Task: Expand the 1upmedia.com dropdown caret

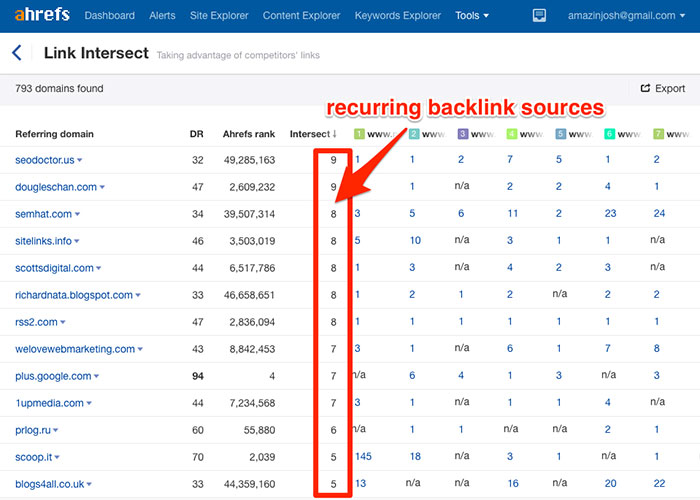Action: [x=89, y=403]
